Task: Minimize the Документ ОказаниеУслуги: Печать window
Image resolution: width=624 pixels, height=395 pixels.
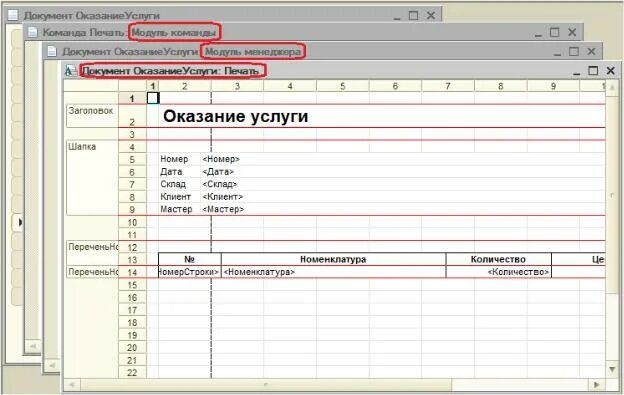Action: [576, 73]
